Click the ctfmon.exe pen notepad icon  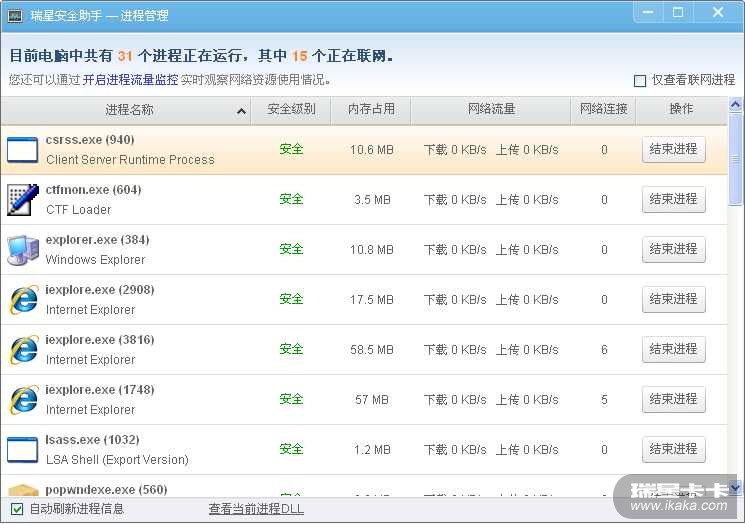22,200
